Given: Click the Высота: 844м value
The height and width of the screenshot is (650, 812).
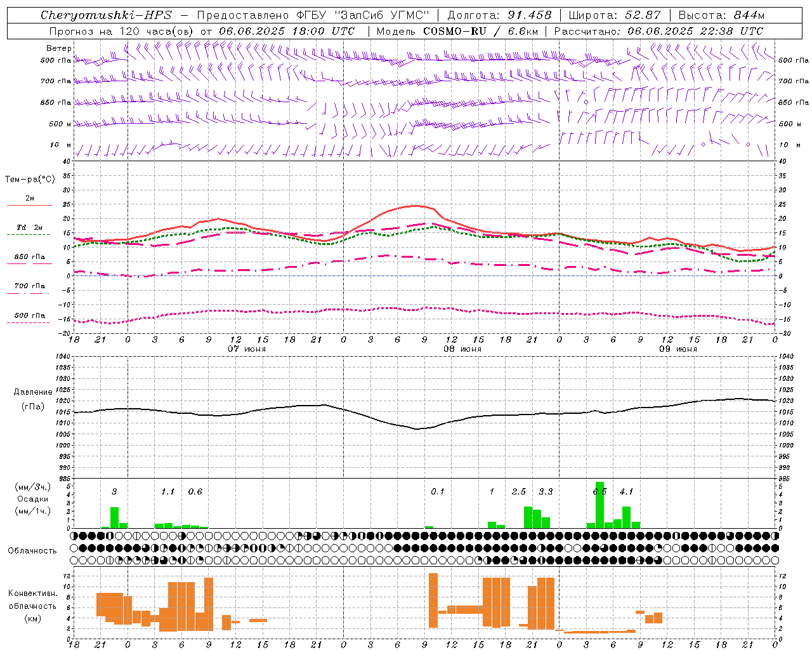Looking at the screenshot, I should pyautogui.click(x=721, y=15).
